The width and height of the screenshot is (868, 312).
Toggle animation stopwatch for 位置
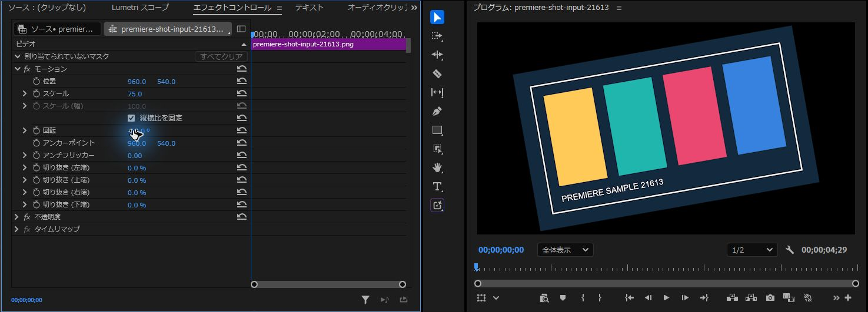[x=36, y=81]
